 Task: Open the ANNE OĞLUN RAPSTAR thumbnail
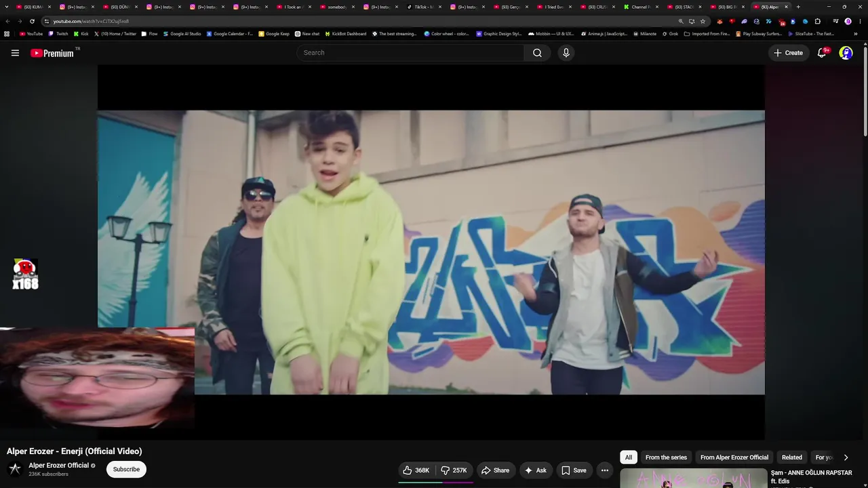693,479
